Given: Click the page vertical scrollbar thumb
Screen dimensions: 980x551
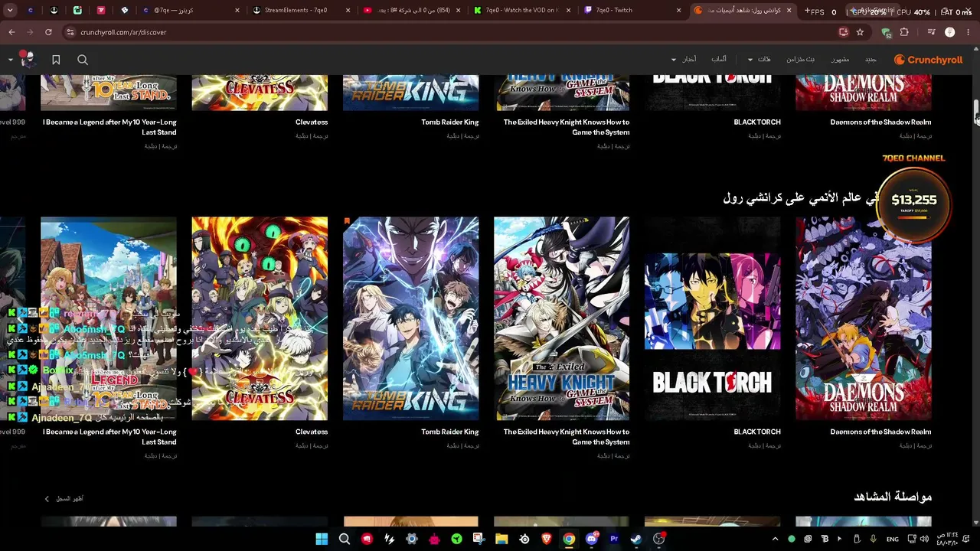Looking at the screenshot, I should click(976, 112).
